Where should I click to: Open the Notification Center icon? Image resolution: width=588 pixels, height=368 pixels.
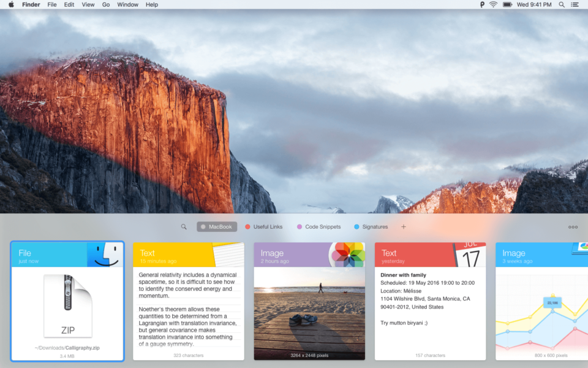click(575, 4)
